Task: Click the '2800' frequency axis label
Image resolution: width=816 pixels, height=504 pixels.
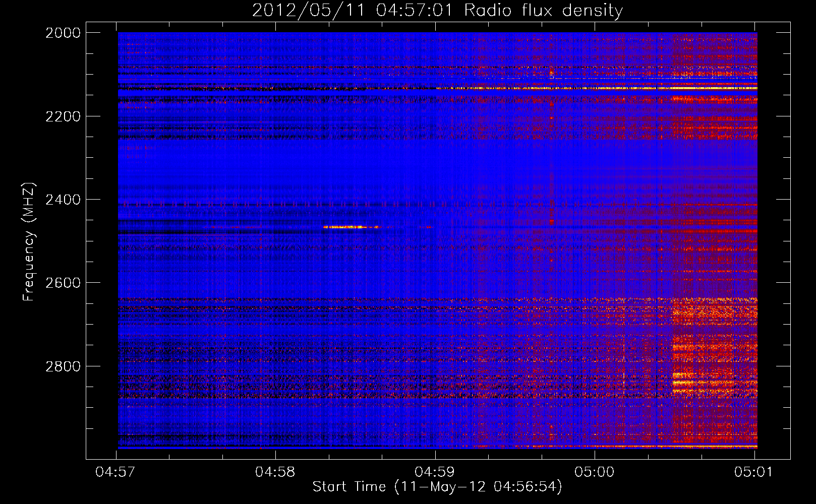Action: (x=63, y=366)
